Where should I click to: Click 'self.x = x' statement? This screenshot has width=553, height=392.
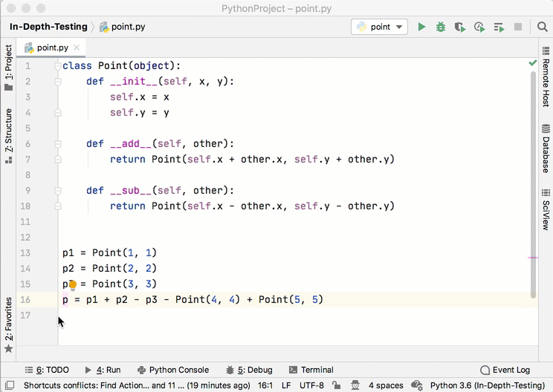140,97
